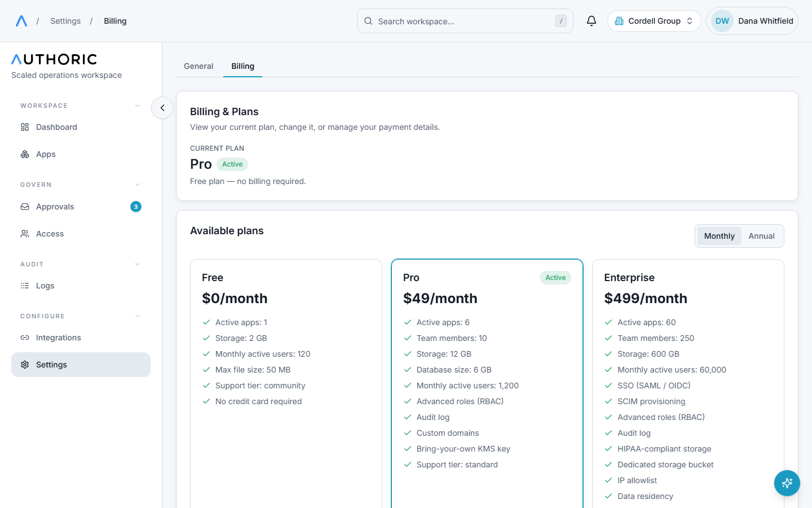
Task: Click the Free plan $0/month price
Action: point(235,299)
